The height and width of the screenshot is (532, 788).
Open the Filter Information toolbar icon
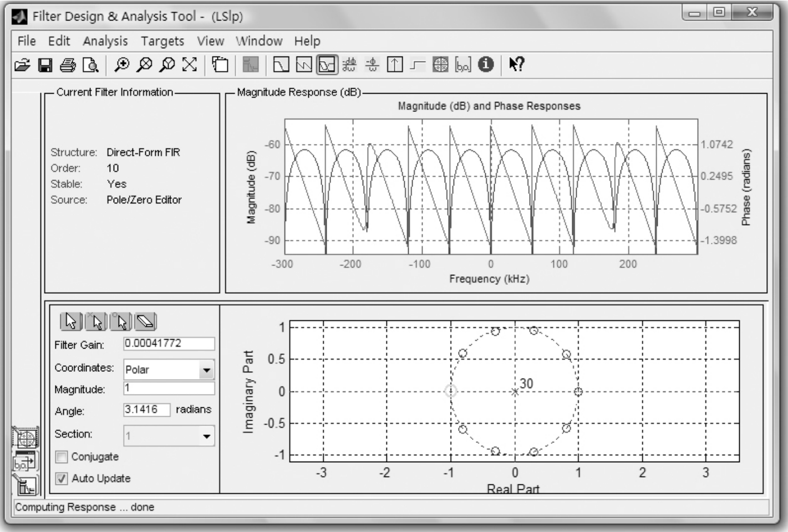(x=486, y=65)
